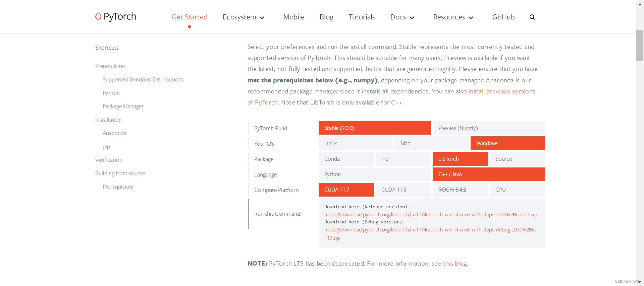Image resolution: width=644 pixels, height=286 pixels.
Task: Open the release version libtorch download link
Action: pos(431,215)
